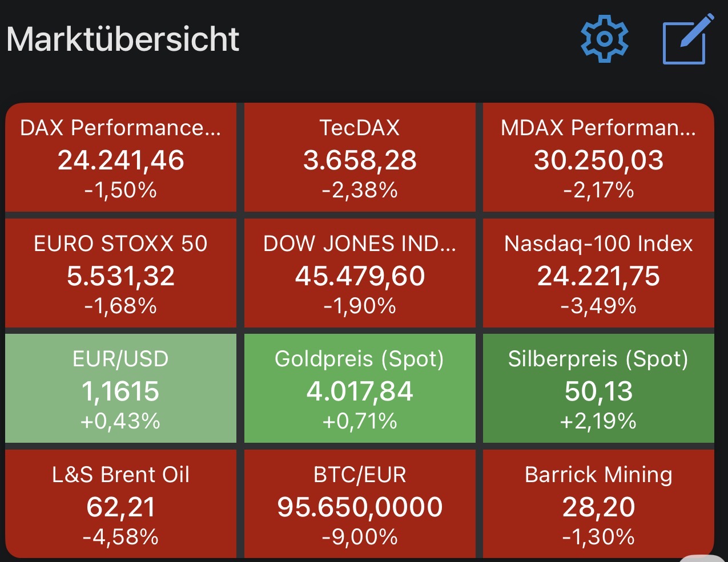Tap the edit pencil icon
Screen dimensions: 728x562
[688, 39]
